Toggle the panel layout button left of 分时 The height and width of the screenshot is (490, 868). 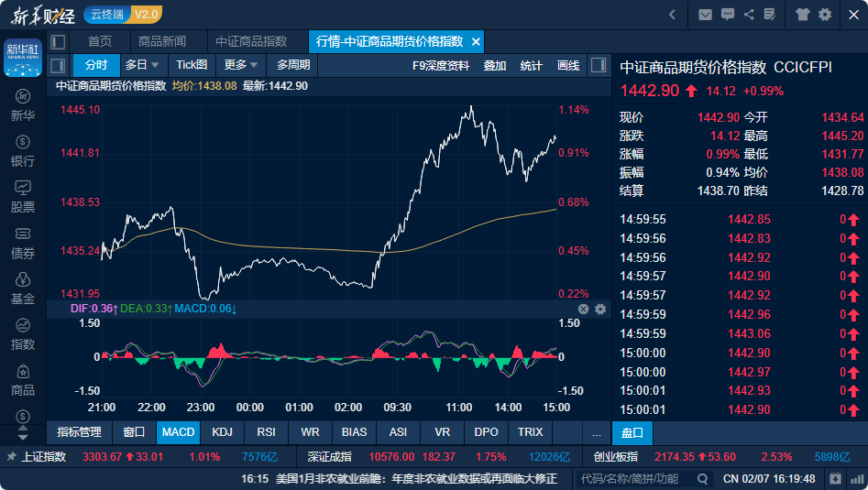59,65
